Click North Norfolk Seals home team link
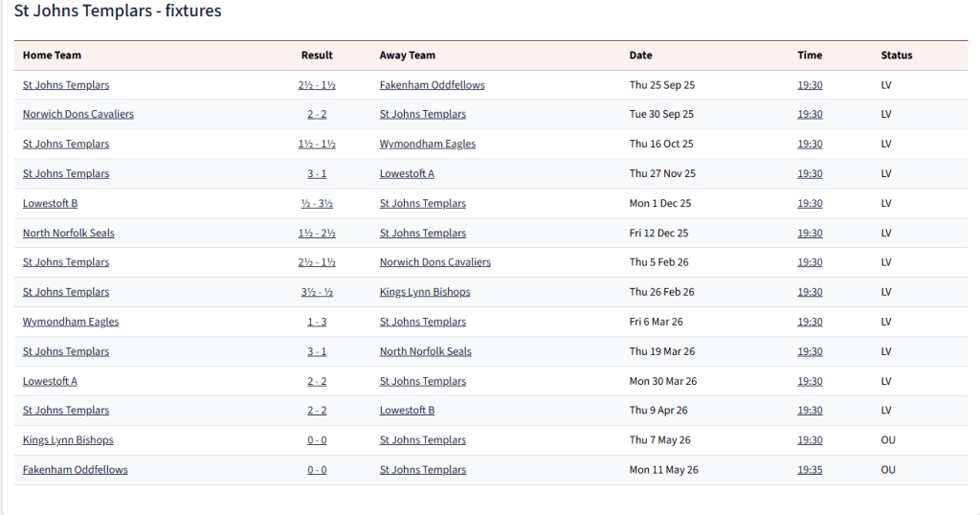The width and height of the screenshot is (980, 515). [68, 233]
